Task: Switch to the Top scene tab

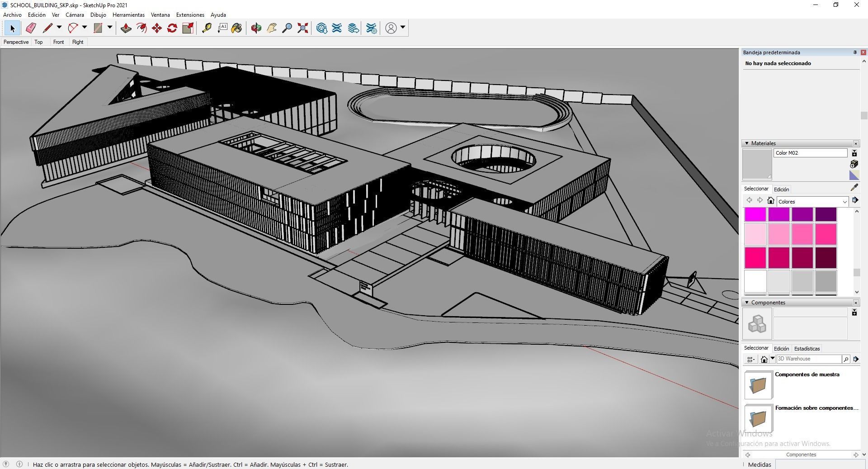Action: (38, 42)
